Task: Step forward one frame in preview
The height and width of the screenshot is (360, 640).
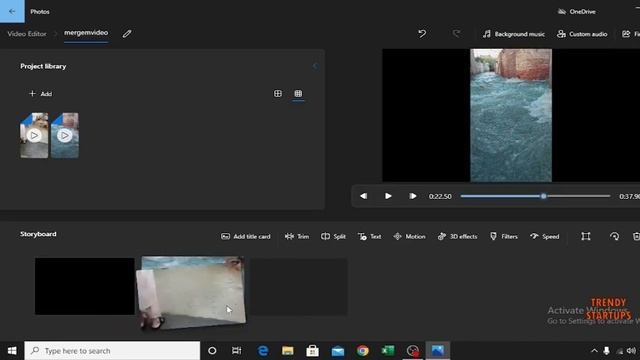Action: [x=413, y=196]
